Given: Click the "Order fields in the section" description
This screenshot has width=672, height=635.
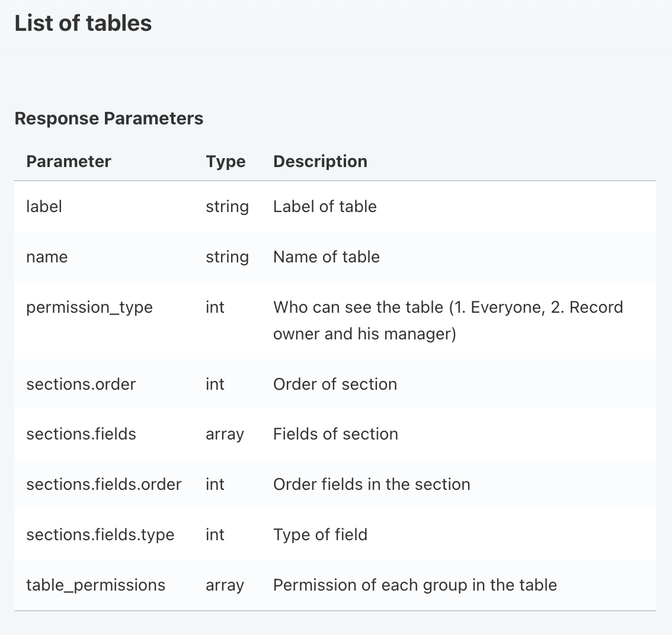Looking at the screenshot, I should tap(372, 485).
